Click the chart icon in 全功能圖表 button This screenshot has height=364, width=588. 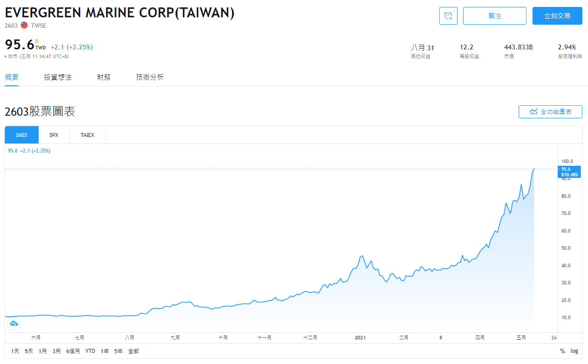(534, 112)
